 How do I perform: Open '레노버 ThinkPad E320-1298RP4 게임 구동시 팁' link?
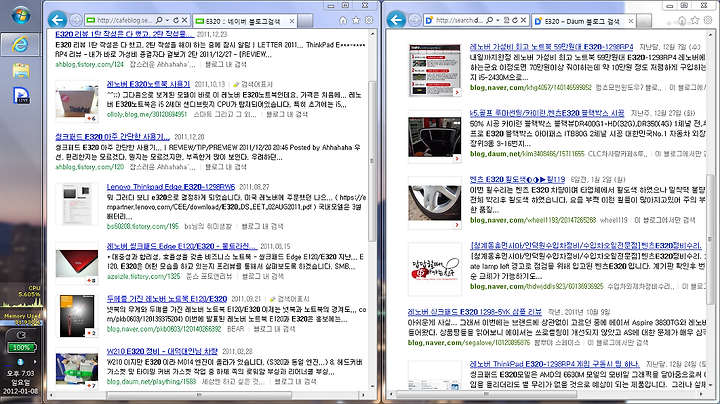point(554,364)
